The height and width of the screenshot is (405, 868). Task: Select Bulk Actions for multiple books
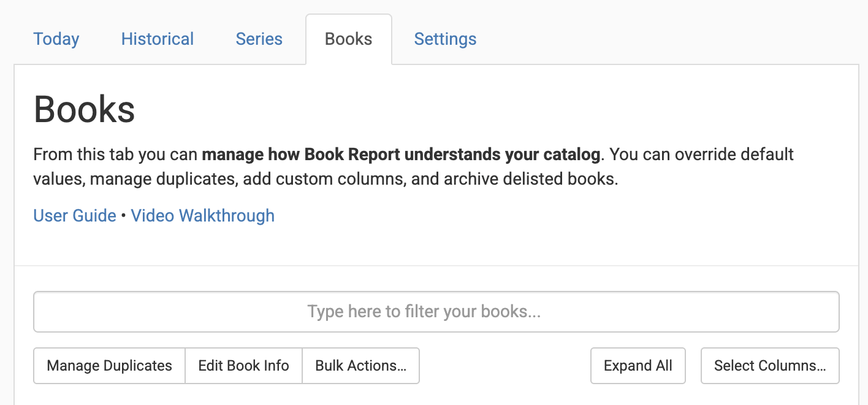(x=360, y=365)
